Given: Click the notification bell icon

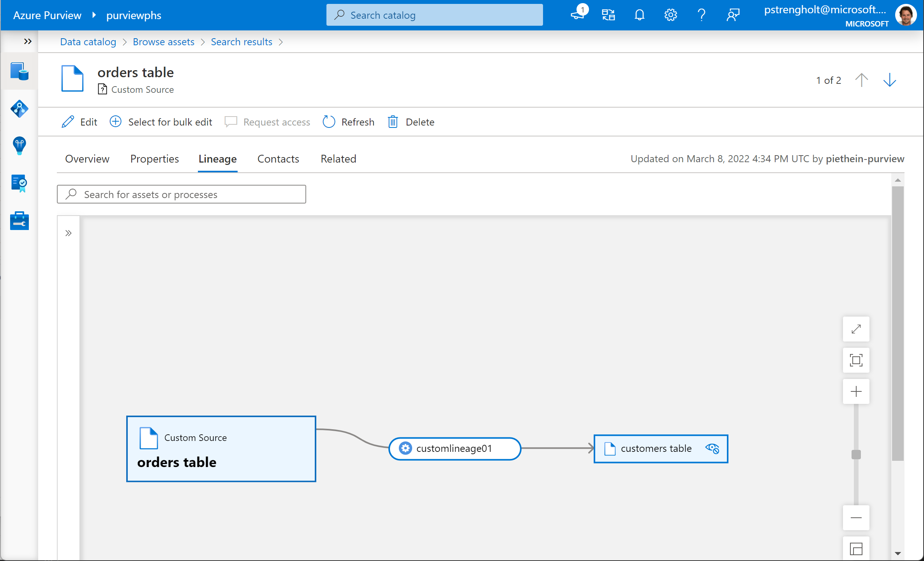Looking at the screenshot, I should click(x=638, y=14).
